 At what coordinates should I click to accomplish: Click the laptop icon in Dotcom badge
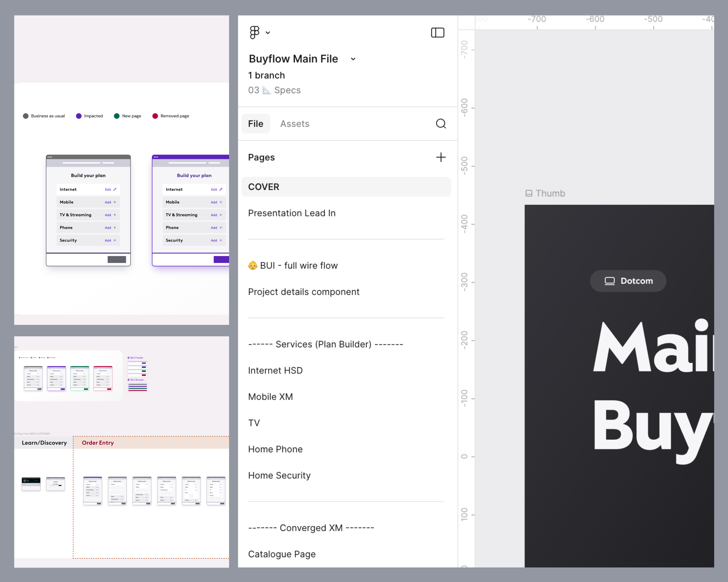click(609, 281)
